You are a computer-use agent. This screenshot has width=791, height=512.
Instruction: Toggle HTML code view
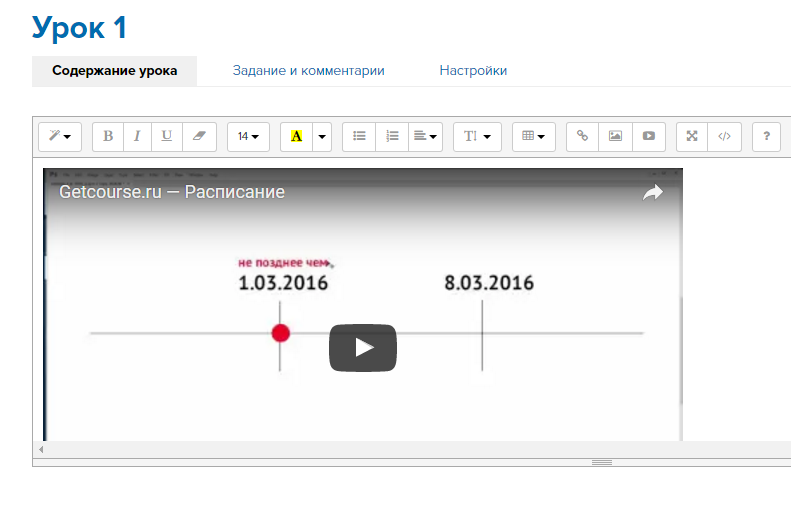pos(725,136)
